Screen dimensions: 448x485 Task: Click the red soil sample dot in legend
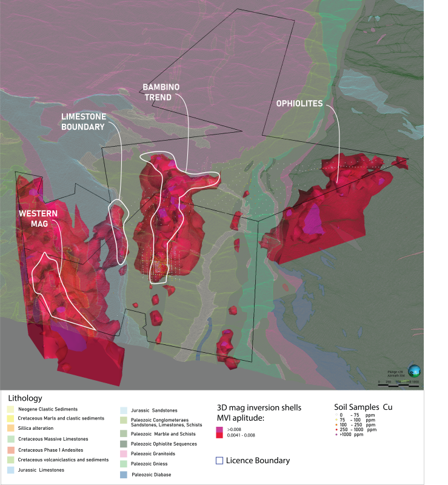(x=337, y=429)
